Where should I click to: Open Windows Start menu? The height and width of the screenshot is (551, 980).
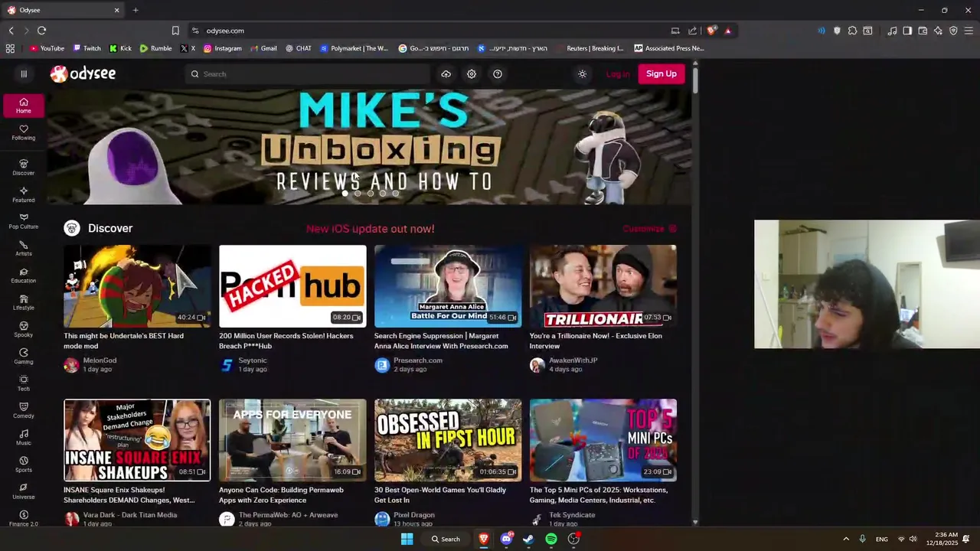(x=407, y=539)
